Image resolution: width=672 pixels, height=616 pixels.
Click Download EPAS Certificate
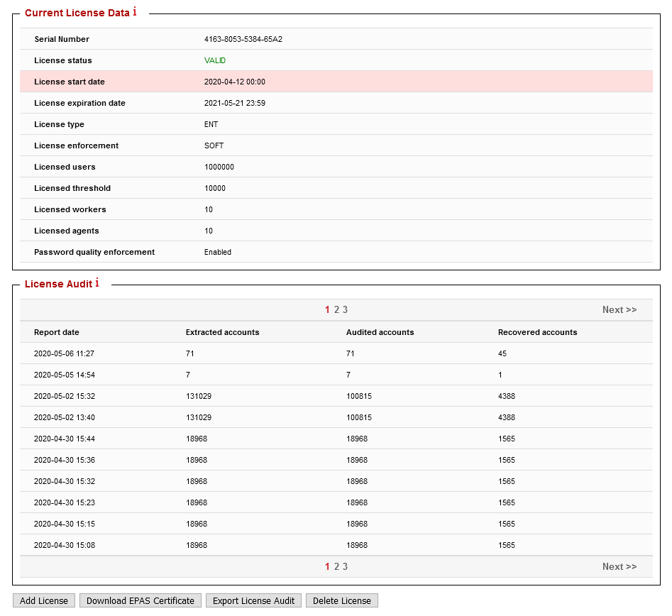[140, 600]
